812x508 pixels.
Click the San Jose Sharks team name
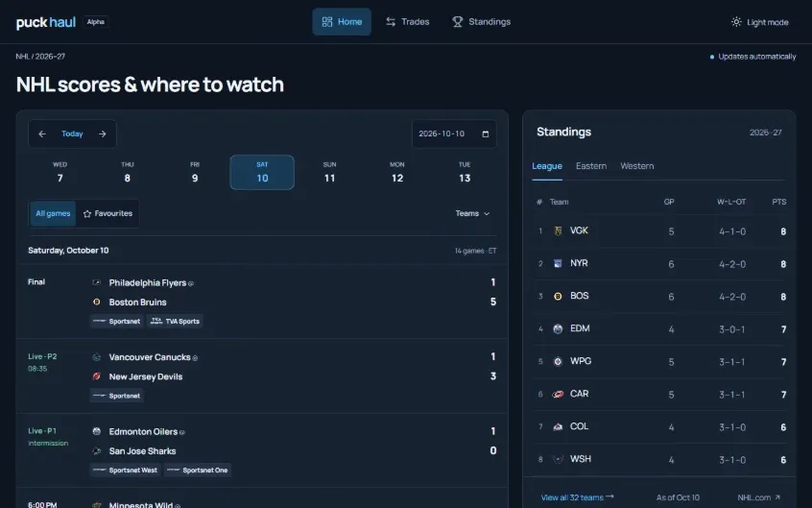(142, 451)
